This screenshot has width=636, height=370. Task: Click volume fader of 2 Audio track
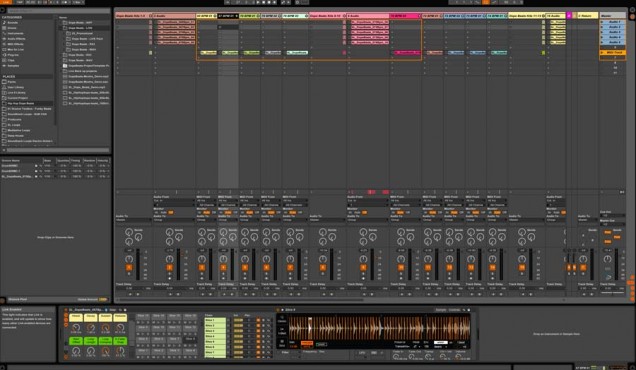coord(178,264)
